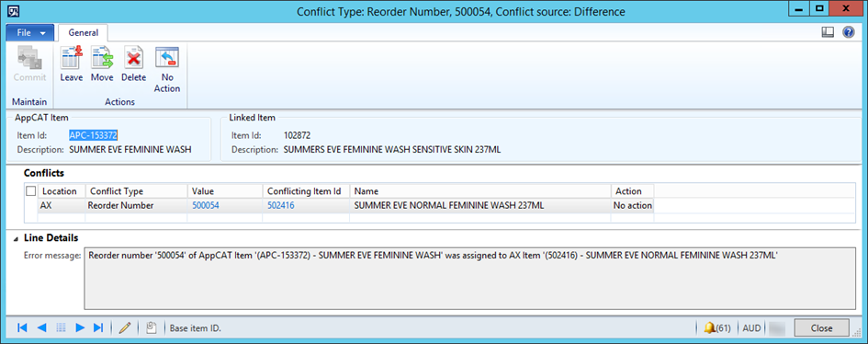Click the Value column header
Image resolution: width=868 pixels, height=344 pixels.
225,191
